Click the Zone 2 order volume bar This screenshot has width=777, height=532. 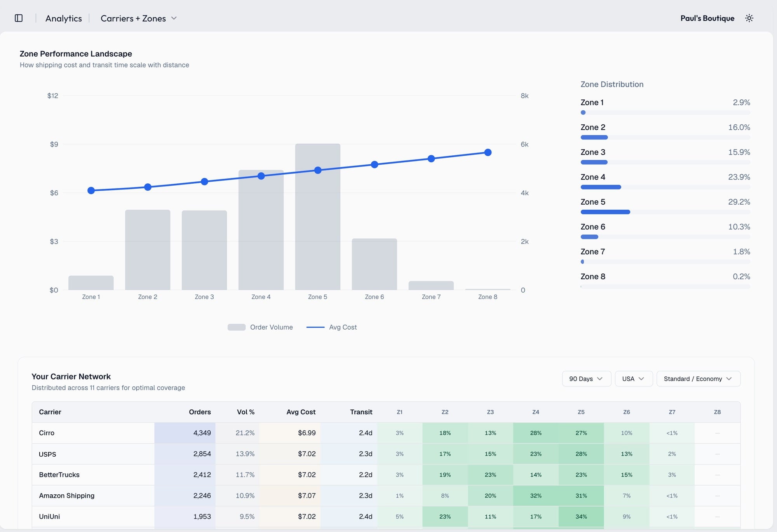pyautogui.click(x=148, y=250)
